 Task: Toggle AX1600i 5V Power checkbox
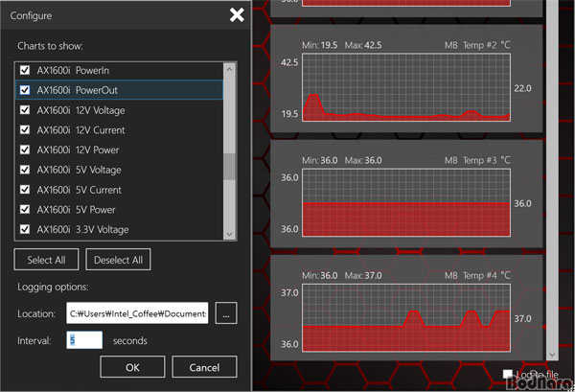coord(25,209)
